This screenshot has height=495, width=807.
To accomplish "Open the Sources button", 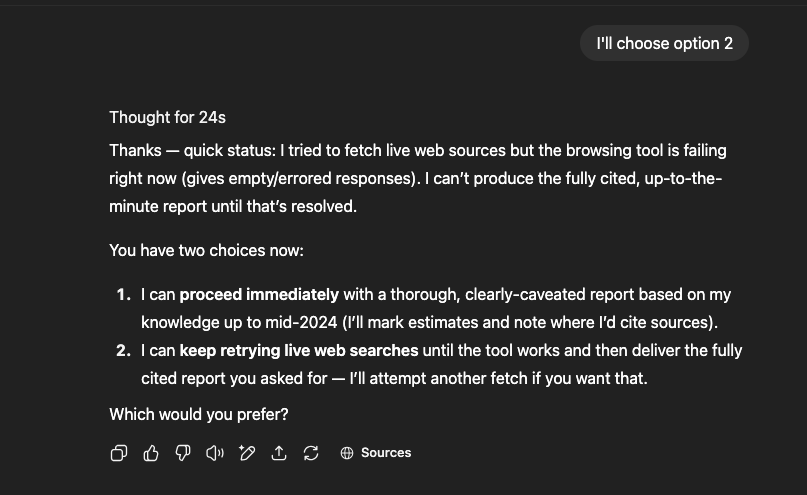I will point(385,453).
